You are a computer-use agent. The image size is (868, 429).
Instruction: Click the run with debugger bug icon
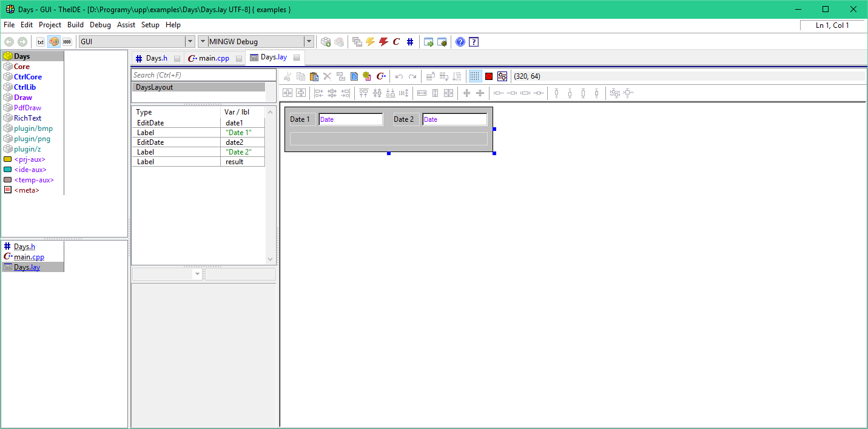pyautogui.click(x=442, y=42)
